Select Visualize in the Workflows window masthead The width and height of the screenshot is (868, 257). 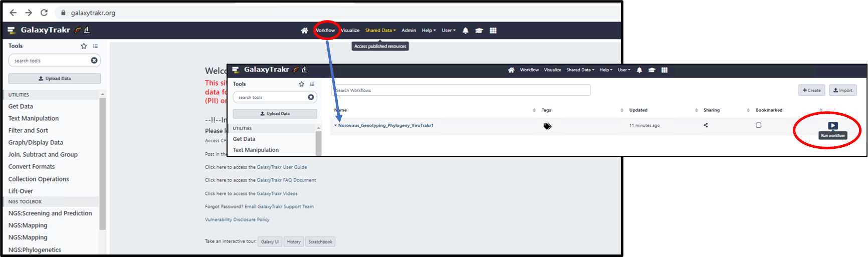(553, 70)
